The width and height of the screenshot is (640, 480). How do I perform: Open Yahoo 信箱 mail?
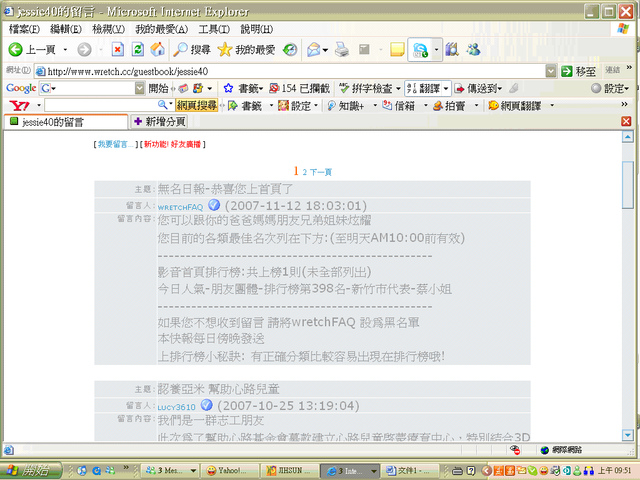tap(398, 106)
